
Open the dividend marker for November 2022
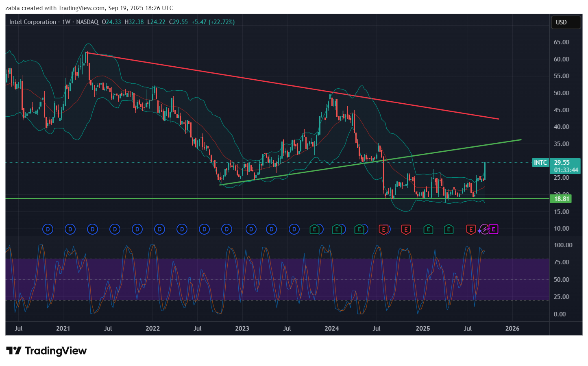click(x=227, y=229)
